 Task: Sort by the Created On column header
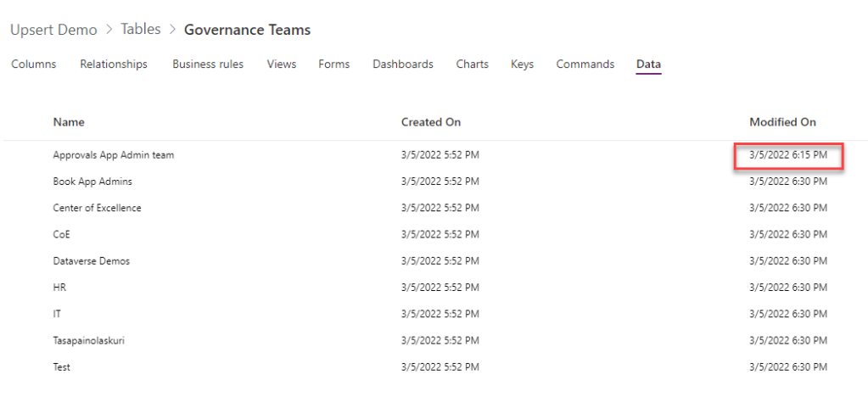[x=431, y=122]
